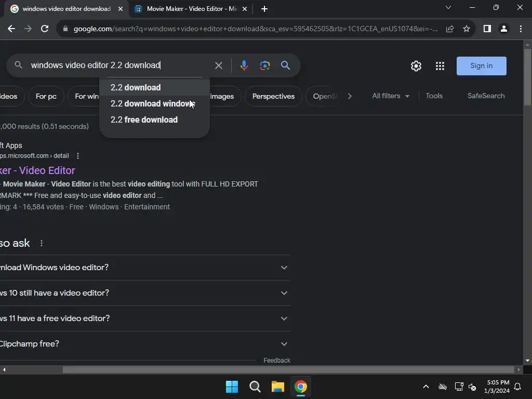This screenshot has height=399, width=532.
Task: Open search Tools
Action: click(434, 96)
